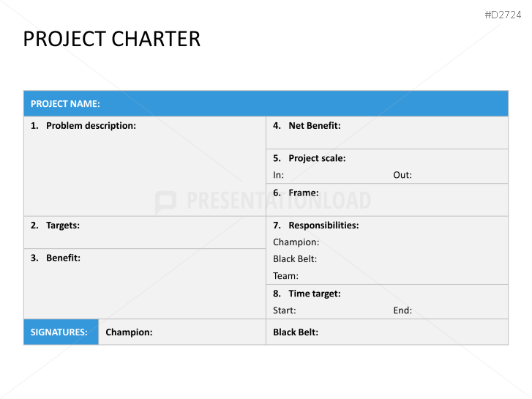The height and width of the screenshot is (399, 532).
Task: Click Black Belt: in the signatures row
Action: (296, 332)
